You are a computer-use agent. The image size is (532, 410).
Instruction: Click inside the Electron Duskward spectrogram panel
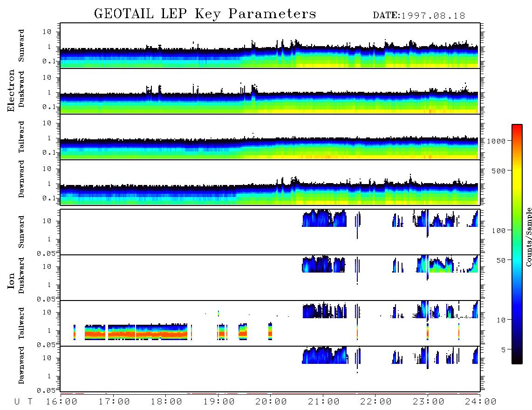(270, 91)
